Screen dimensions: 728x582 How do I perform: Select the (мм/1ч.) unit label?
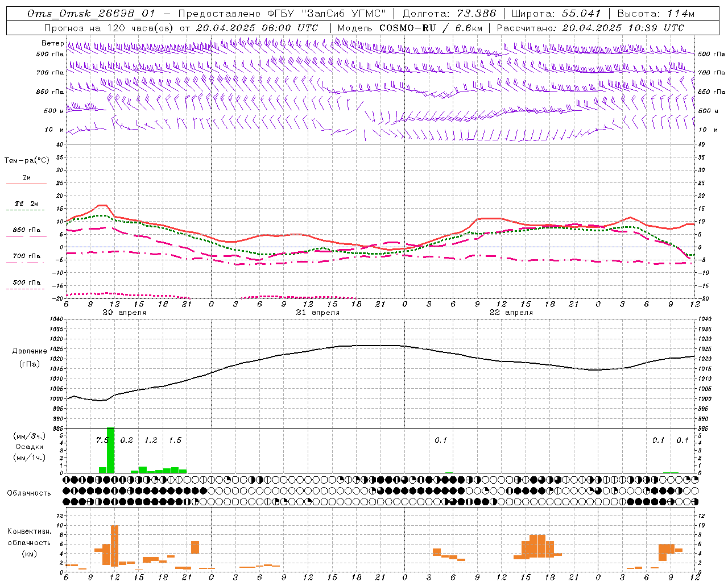(30, 458)
